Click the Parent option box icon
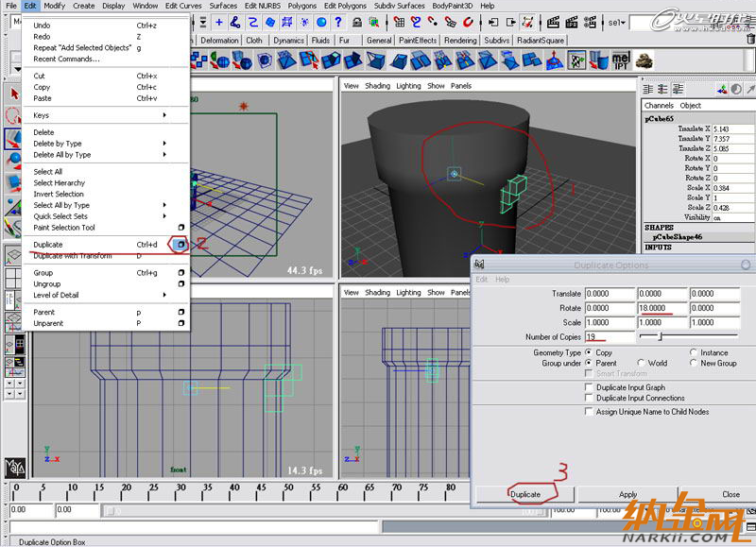 [x=180, y=312]
